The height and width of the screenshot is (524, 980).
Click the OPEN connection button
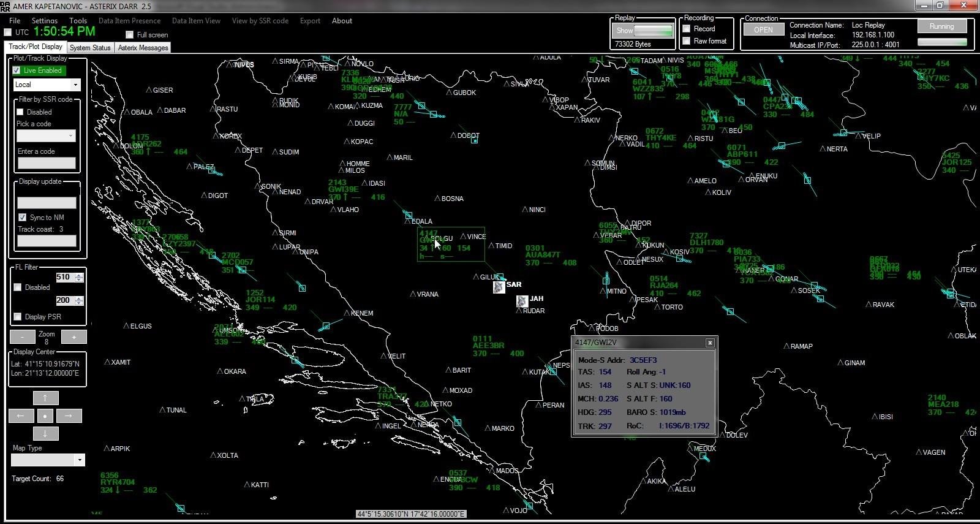coord(763,30)
